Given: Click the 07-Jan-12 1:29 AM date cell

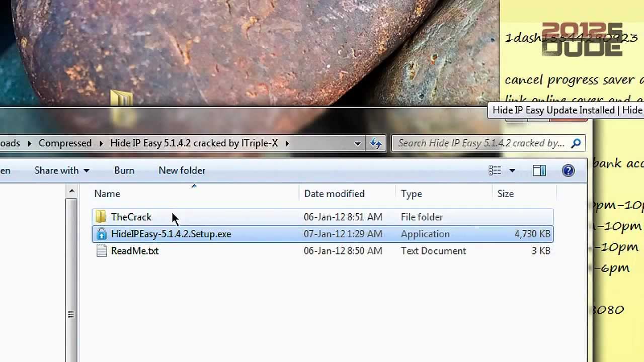Looking at the screenshot, I should coord(343,234).
